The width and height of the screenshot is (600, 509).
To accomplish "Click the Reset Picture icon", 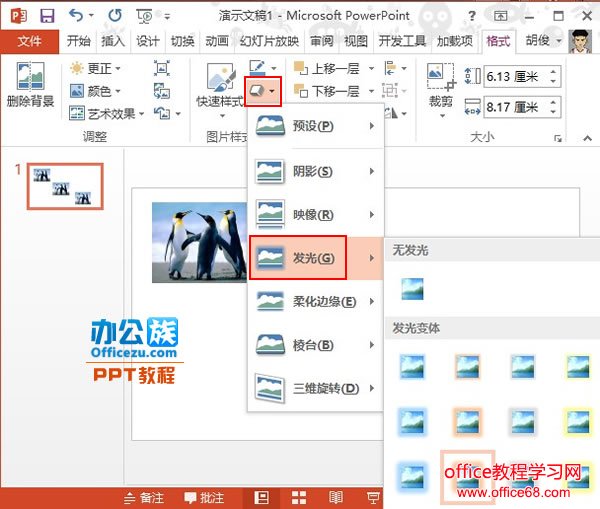I will point(162,113).
